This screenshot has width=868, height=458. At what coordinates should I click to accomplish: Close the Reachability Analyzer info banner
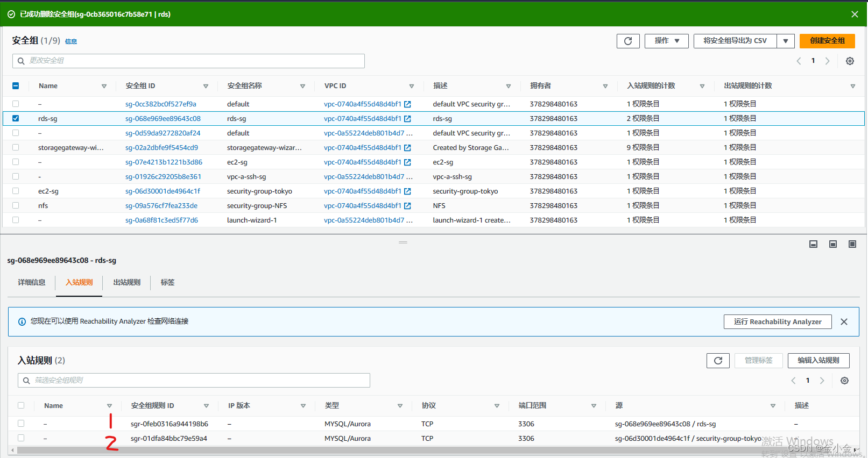pyautogui.click(x=844, y=321)
